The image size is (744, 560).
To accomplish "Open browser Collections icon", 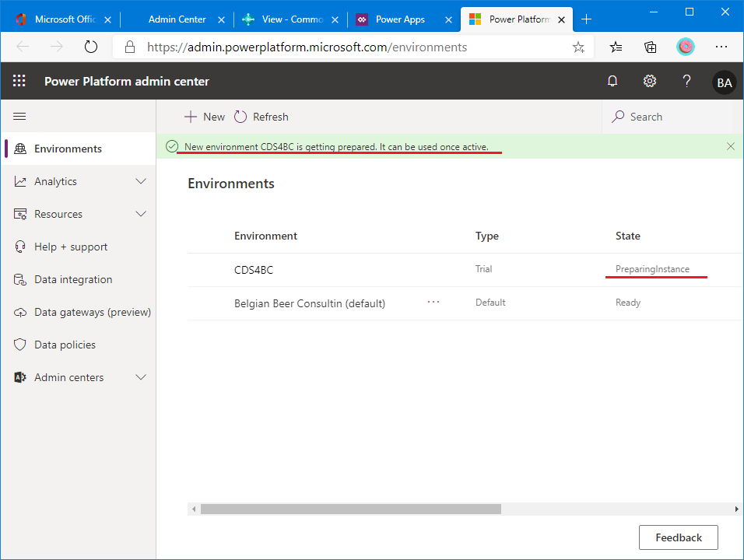I will click(650, 47).
